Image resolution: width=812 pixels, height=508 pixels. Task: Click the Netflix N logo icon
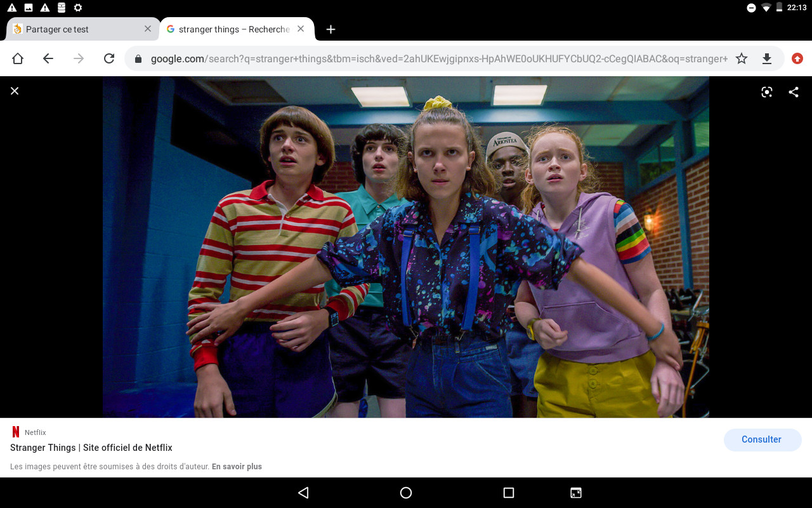(x=16, y=432)
